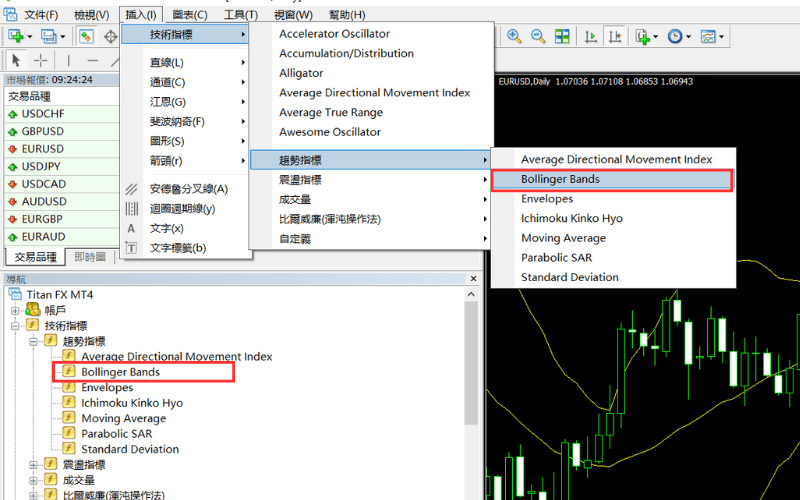
Task: Click the zoom out magnifier icon
Action: click(x=538, y=36)
